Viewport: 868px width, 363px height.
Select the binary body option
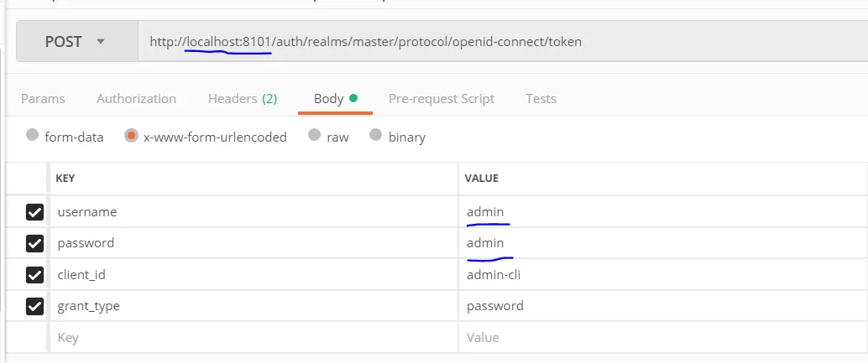tap(375, 136)
